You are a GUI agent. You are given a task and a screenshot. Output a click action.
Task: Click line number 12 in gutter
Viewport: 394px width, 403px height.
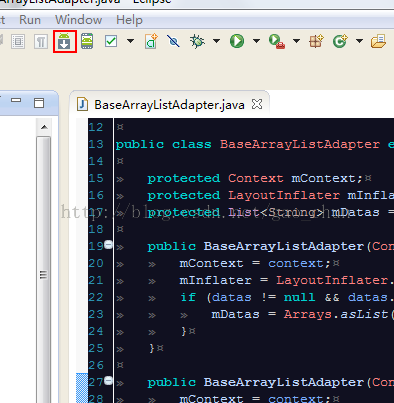point(96,127)
